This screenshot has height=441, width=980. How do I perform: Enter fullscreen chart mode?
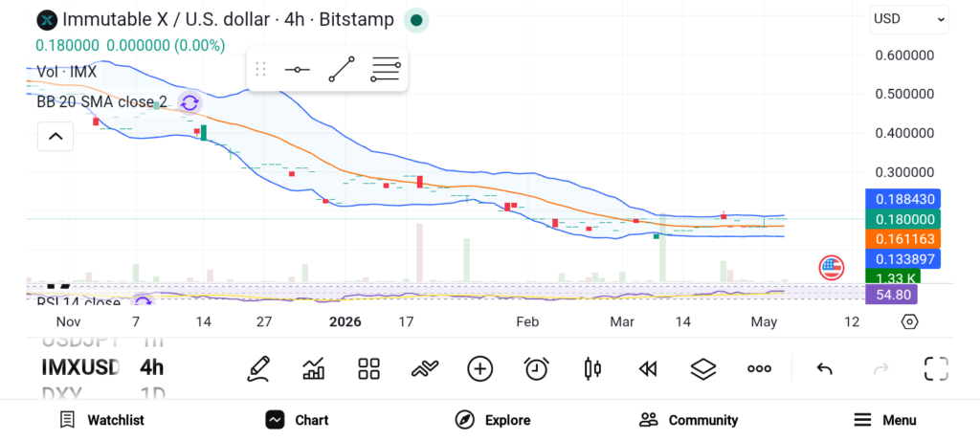936,368
